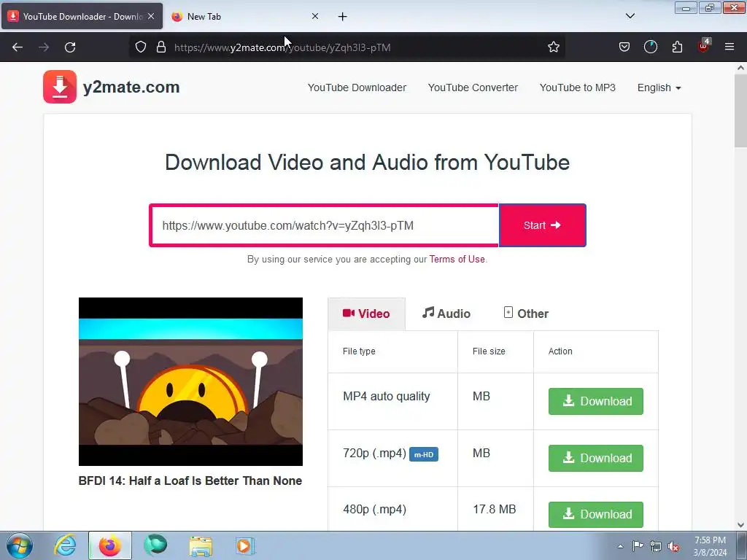Open the Terms of Use link
Viewport: 747px width, 560px height.
457,259
